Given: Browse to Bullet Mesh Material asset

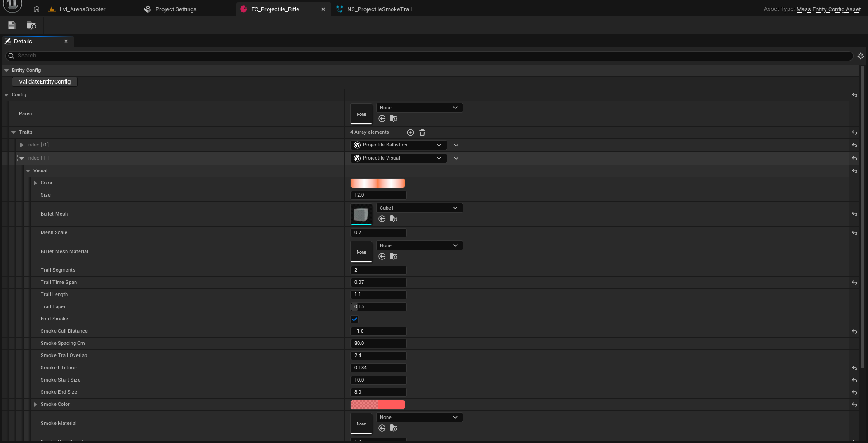Looking at the screenshot, I should coord(394,256).
